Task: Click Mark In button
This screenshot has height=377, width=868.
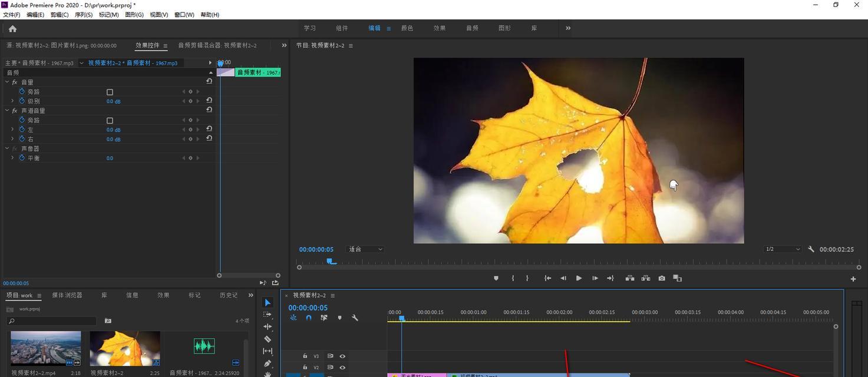Action: coord(513,278)
